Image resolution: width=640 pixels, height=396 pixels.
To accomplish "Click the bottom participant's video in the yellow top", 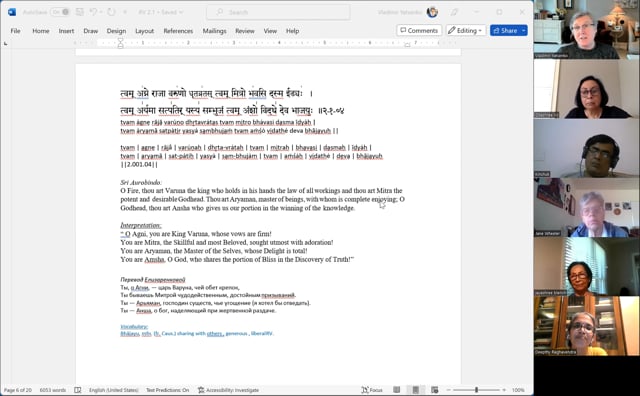I will pyautogui.click(x=587, y=326).
